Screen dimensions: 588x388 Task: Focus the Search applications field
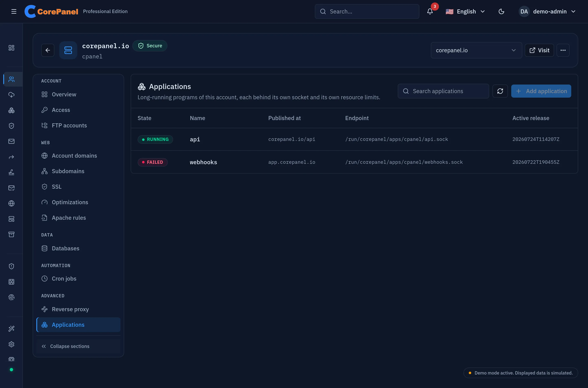(443, 91)
